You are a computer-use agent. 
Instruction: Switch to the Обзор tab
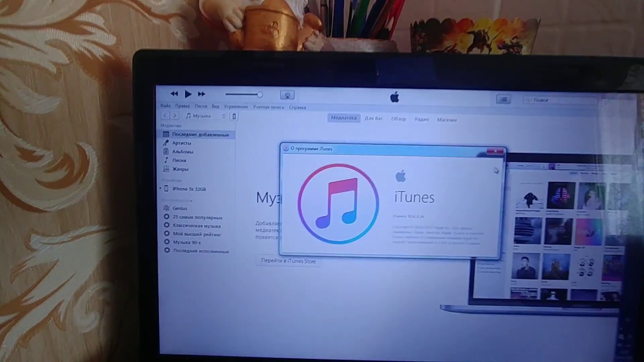(398, 119)
